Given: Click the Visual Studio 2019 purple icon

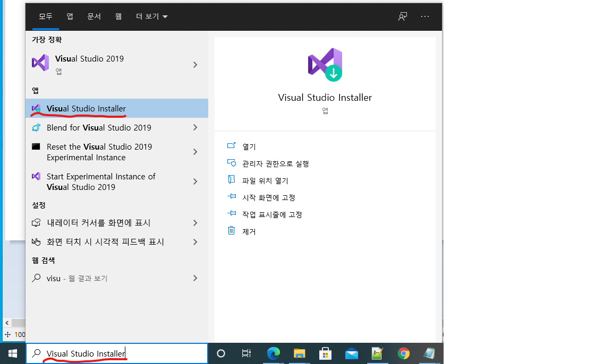Looking at the screenshot, I should 40,63.
